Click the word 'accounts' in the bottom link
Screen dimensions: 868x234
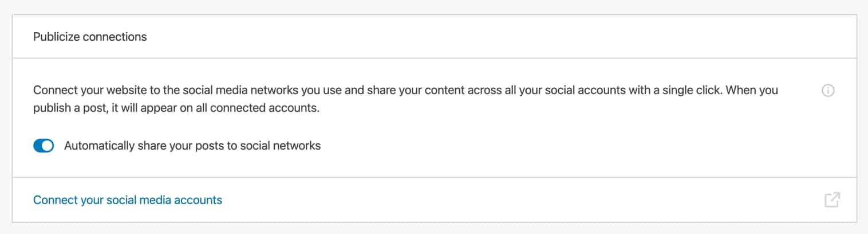[x=200, y=200]
